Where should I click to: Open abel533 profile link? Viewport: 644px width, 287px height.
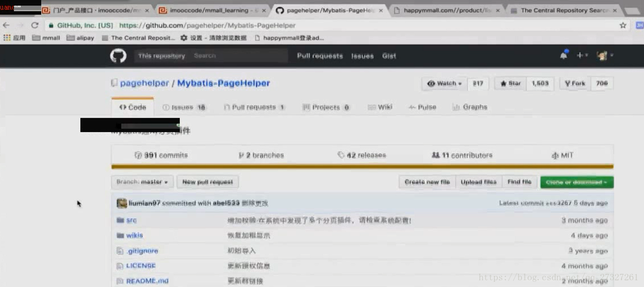pyautogui.click(x=226, y=203)
